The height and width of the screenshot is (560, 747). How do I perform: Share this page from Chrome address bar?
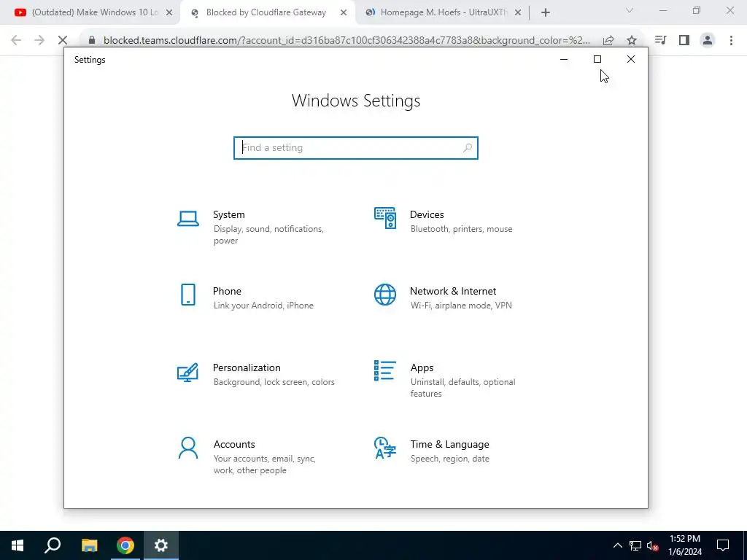[608, 41]
